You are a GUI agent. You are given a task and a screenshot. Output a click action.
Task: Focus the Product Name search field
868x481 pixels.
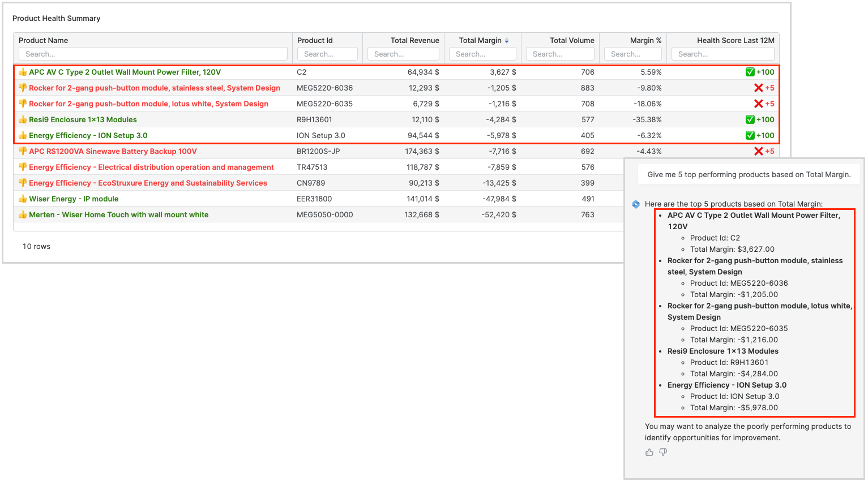pyautogui.click(x=153, y=54)
